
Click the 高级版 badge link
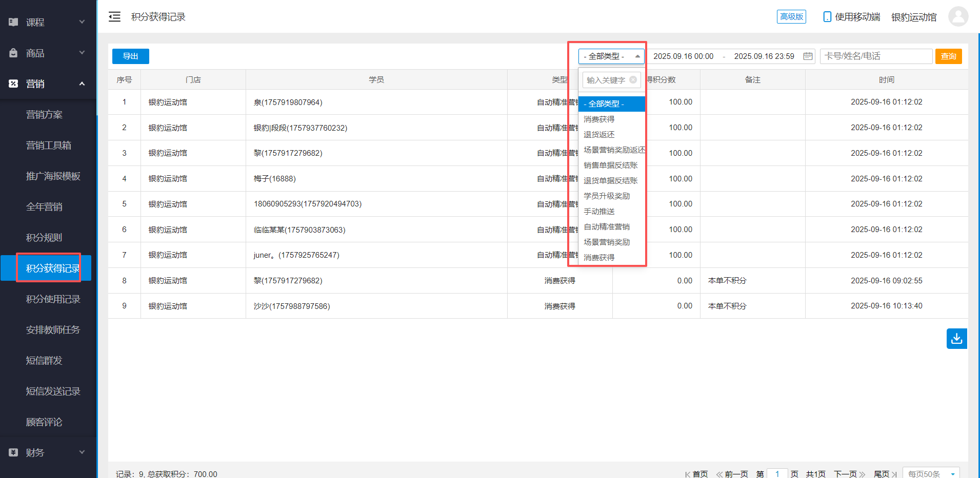[x=791, y=17]
